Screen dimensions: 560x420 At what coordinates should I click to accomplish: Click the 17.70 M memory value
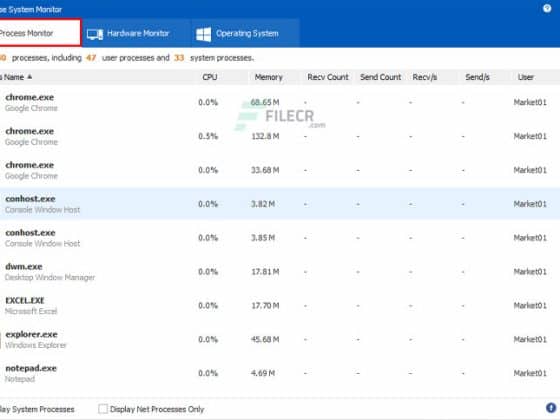click(265, 306)
